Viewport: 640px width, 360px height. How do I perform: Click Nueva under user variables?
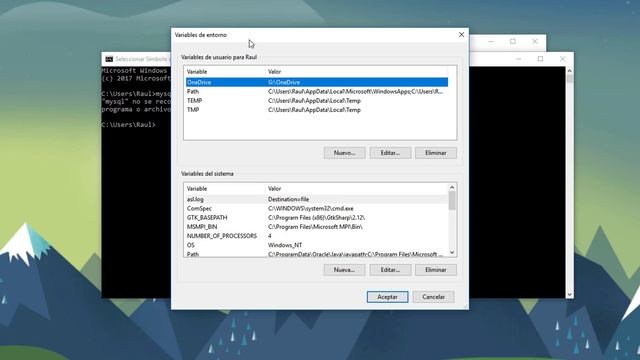pyautogui.click(x=344, y=153)
